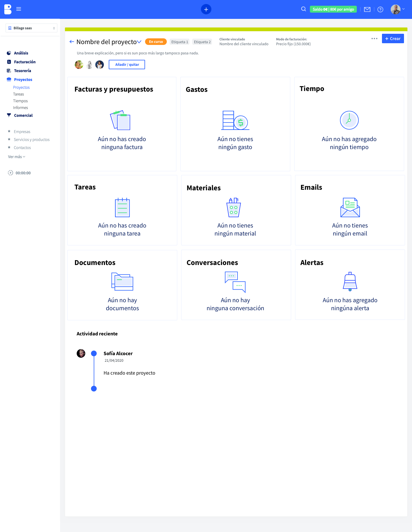Open Facturación in the sidebar
The width and height of the screenshot is (412, 532).
[x=25, y=62]
